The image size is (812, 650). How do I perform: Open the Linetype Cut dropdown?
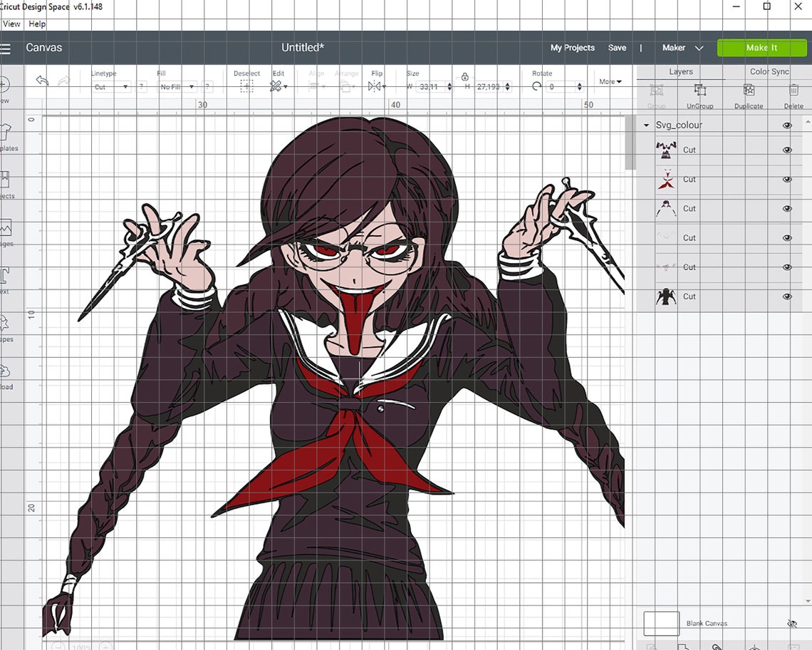(x=111, y=87)
